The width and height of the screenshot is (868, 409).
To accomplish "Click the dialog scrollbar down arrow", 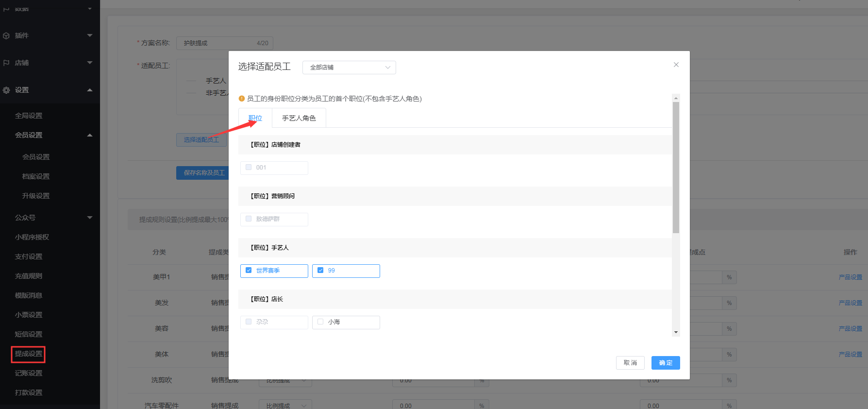I will (x=676, y=333).
